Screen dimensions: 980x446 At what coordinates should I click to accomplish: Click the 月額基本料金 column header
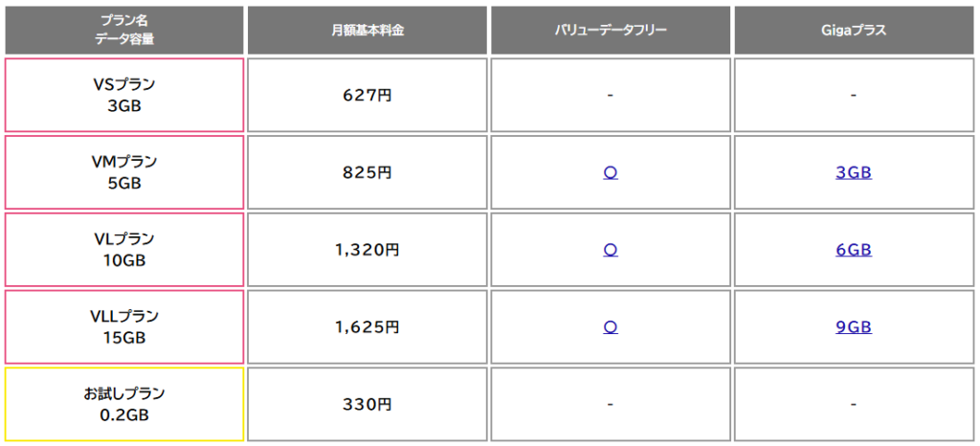coord(367,30)
